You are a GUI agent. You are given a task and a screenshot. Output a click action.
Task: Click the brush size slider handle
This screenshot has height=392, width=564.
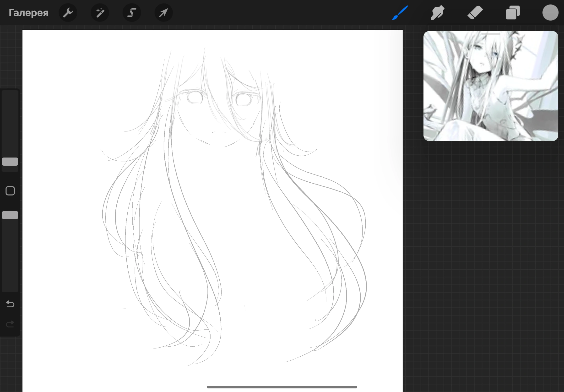10,162
